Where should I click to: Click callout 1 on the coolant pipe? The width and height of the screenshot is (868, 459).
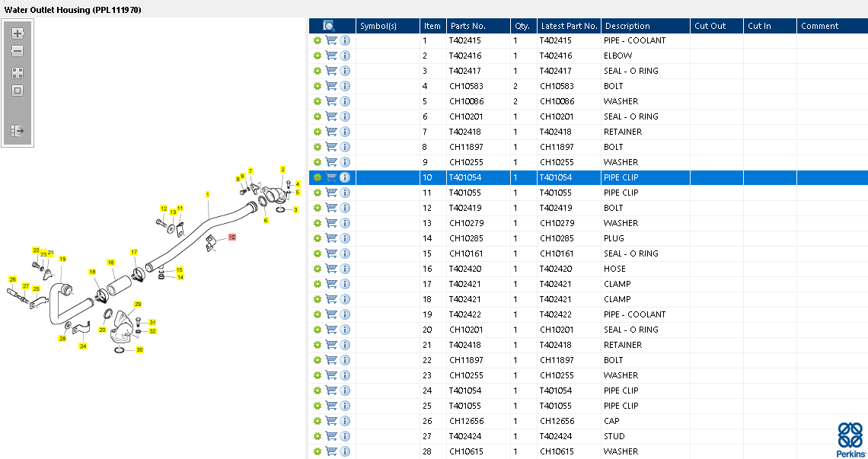click(208, 194)
